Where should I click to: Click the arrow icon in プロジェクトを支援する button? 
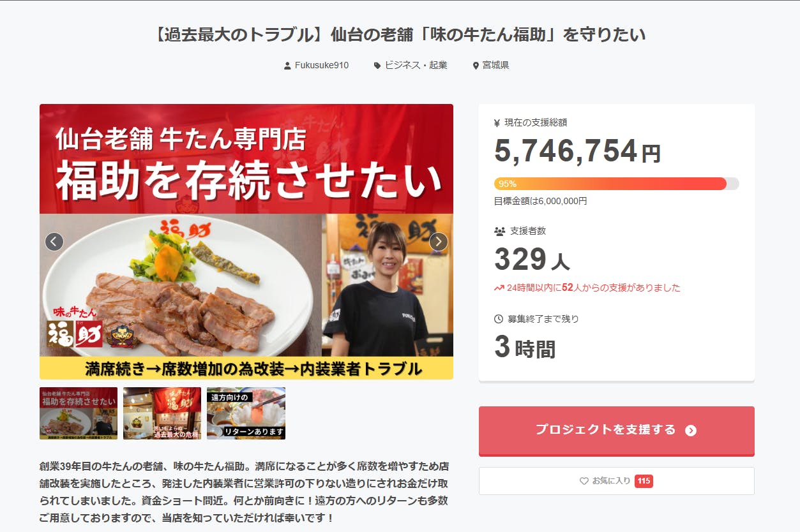click(x=691, y=431)
